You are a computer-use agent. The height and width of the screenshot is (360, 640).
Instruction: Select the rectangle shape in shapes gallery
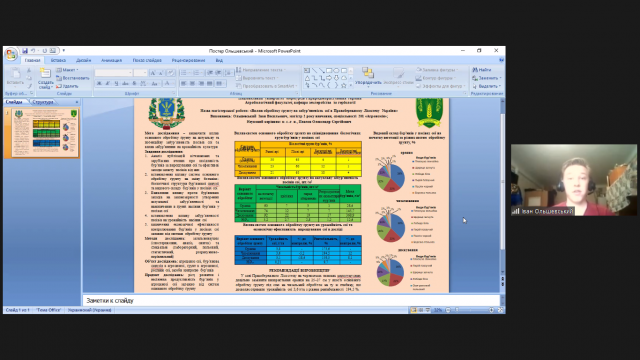(329, 70)
